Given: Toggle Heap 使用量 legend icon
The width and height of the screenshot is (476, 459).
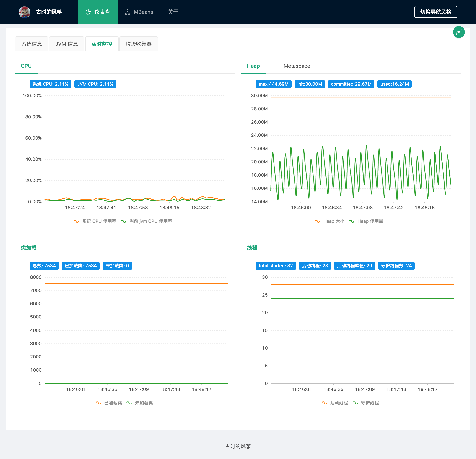Looking at the screenshot, I should tap(351, 221).
